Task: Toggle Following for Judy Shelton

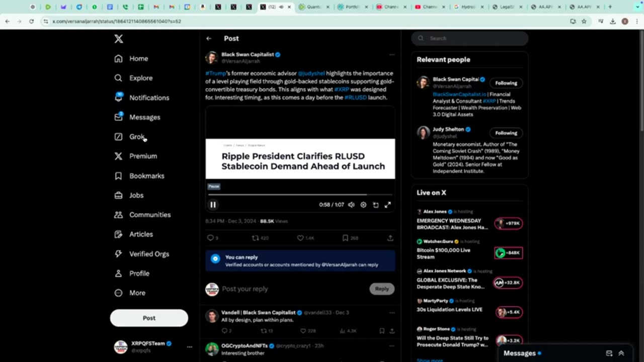Action: coord(506,133)
